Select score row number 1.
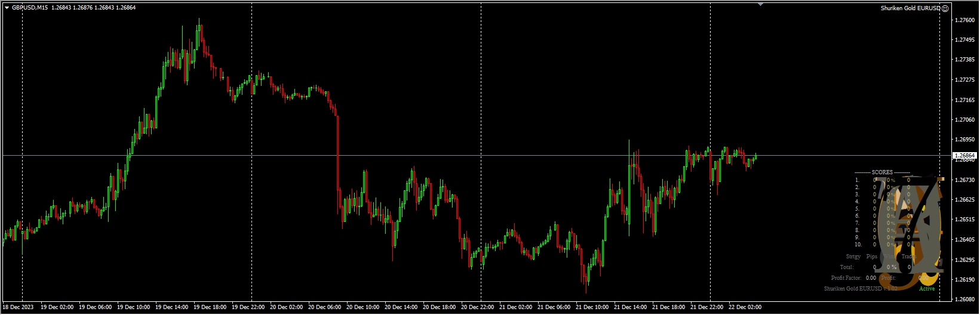Image resolution: width=980 pixels, height=315 pixels. [x=883, y=180]
